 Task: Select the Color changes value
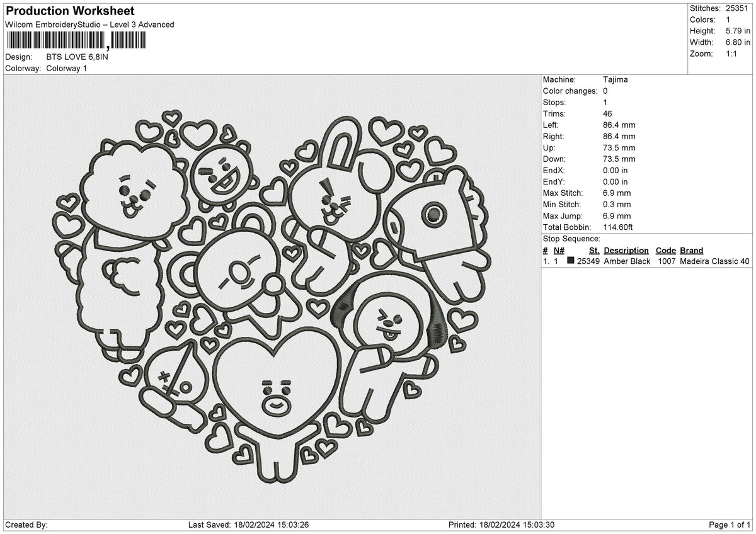pos(605,91)
